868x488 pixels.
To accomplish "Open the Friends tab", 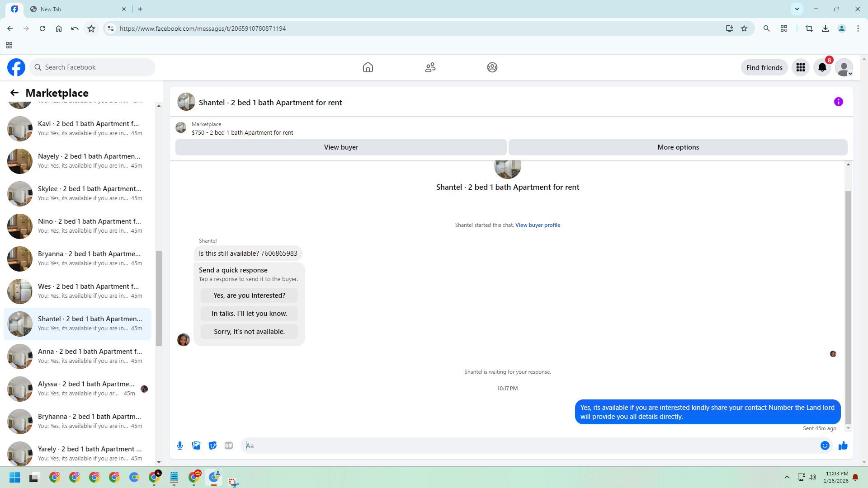I will click(430, 67).
